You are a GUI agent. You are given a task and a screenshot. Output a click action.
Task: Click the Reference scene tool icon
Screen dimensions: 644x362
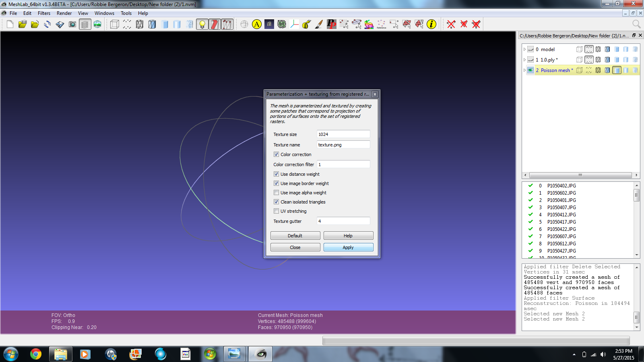[x=382, y=24]
